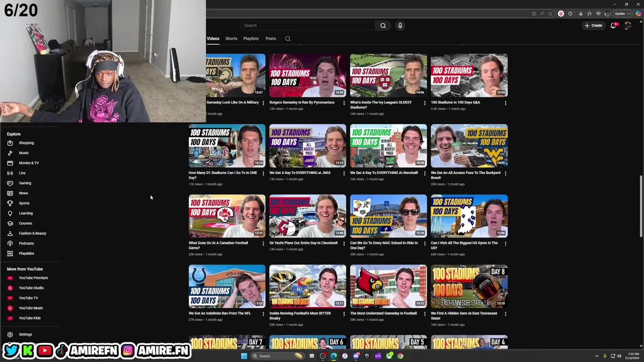Open options menu for Rutgers Gameday video
The image size is (644, 362).
[344, 103]
